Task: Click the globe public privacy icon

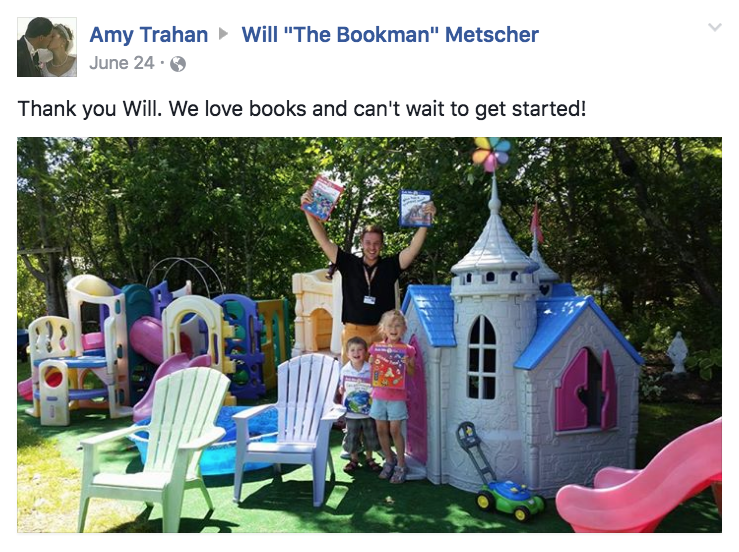Action: [178, 64]
